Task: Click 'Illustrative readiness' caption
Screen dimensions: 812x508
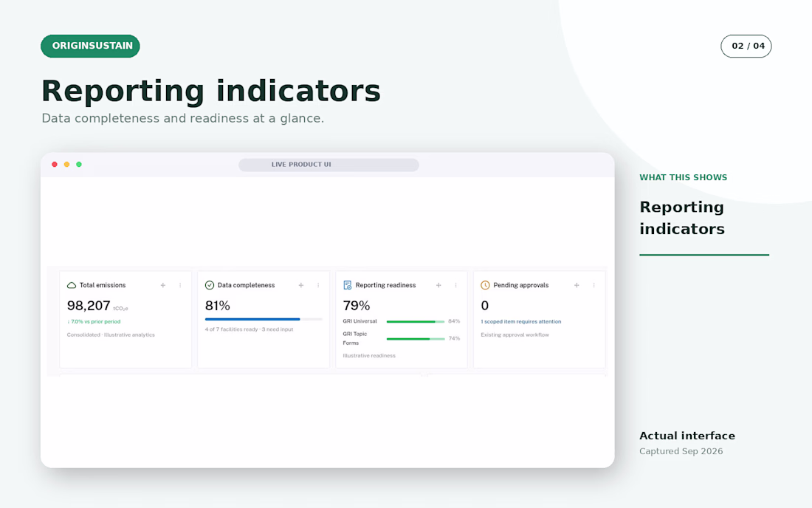Action: [369, 356]
